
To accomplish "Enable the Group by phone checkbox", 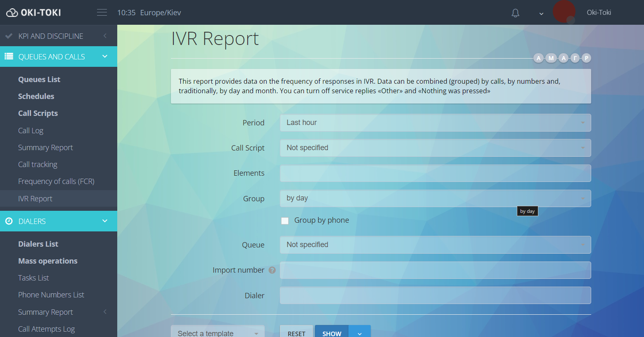I will pos(285,221).
